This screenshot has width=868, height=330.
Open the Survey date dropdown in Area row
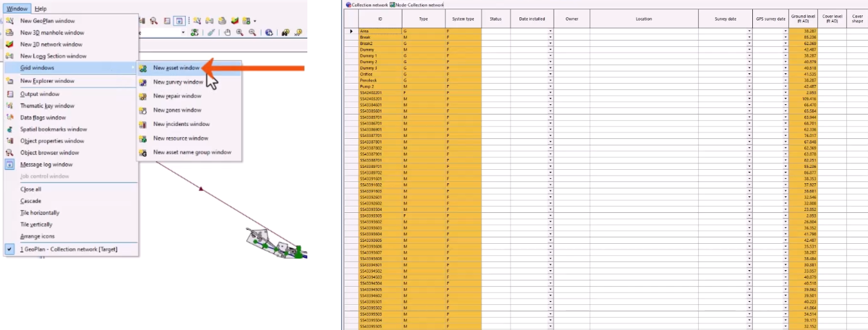pos(750,31)
